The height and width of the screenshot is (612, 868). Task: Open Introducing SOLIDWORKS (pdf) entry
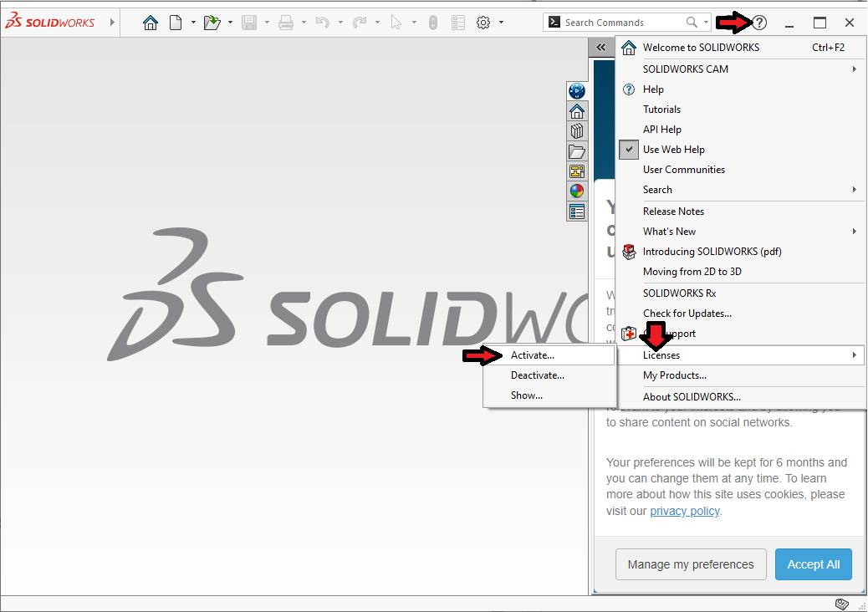tap(740, 251)
